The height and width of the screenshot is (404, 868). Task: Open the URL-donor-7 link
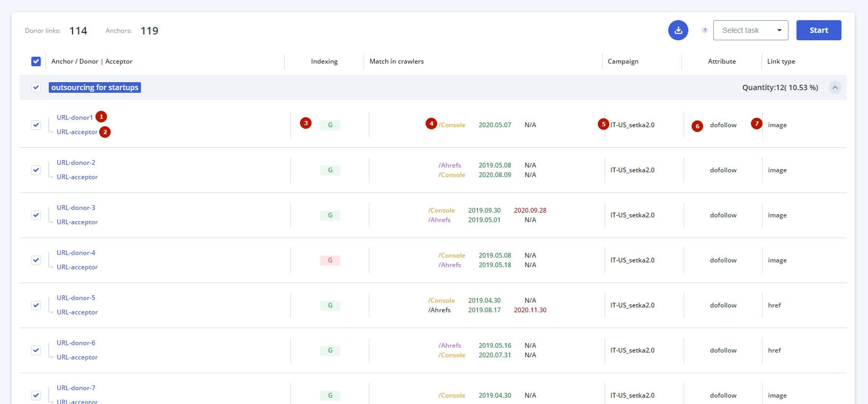(x=76, y=388)
